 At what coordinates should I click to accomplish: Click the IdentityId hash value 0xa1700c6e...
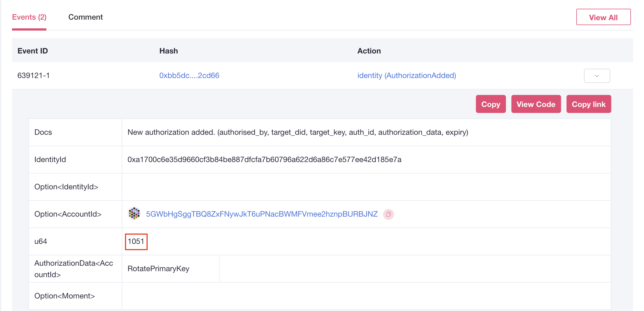pos(264,160)
